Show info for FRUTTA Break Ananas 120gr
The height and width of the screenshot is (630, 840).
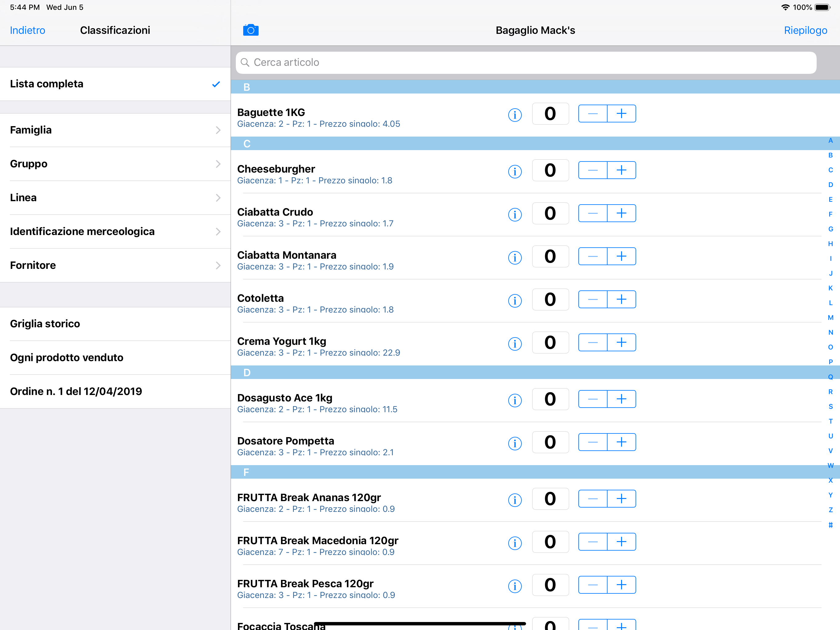coord(515,500)
